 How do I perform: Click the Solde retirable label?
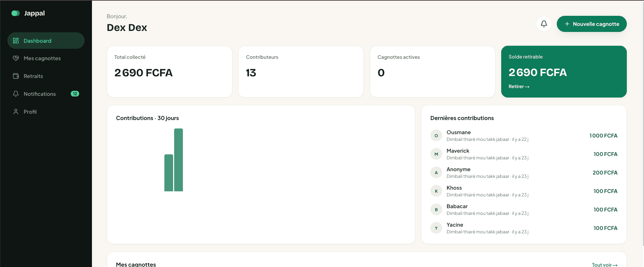525,57
